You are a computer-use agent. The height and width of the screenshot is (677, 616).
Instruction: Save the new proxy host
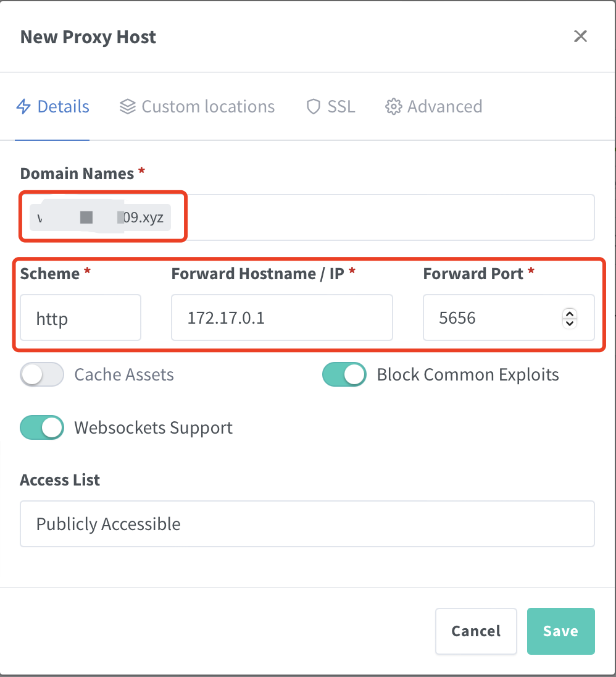[x=561, y=631]
